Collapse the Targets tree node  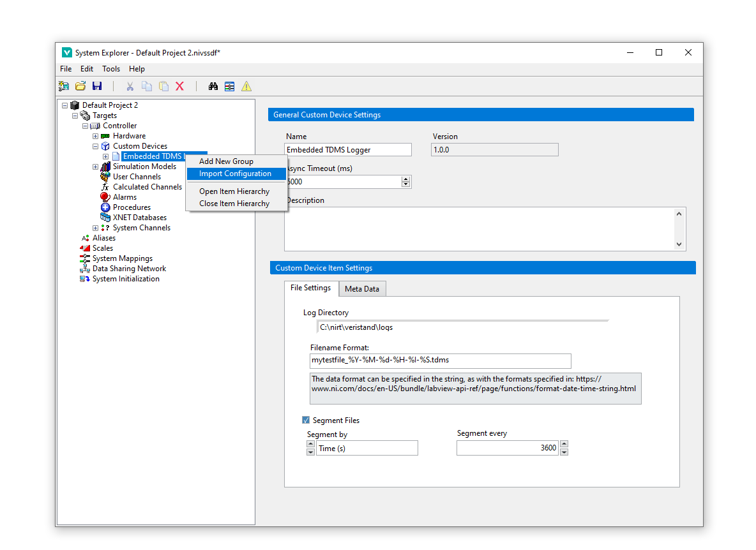[x=75, y=115]
